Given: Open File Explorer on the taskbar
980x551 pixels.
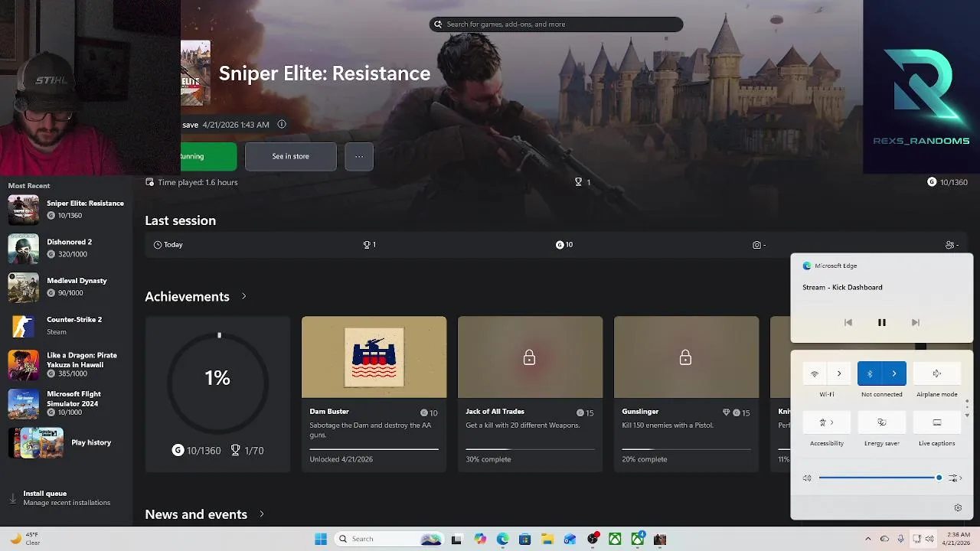Looking at the screenshot, I should coord(547,539).
